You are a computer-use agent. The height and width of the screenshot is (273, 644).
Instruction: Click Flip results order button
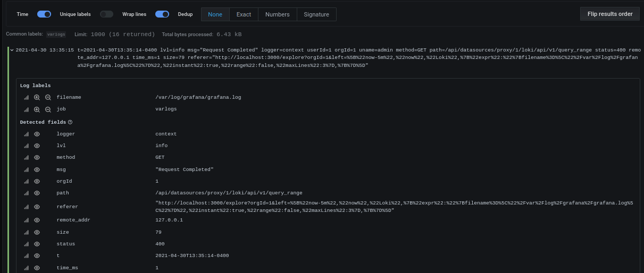609,14
